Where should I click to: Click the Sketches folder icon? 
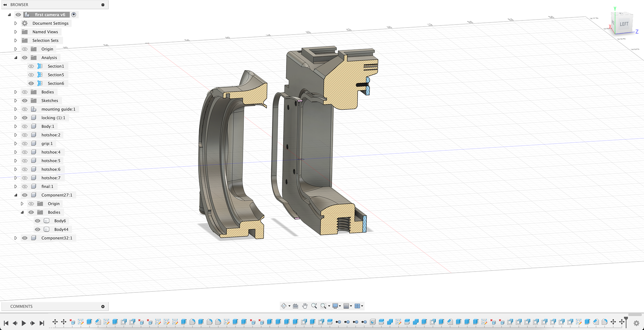coord(34,101)
